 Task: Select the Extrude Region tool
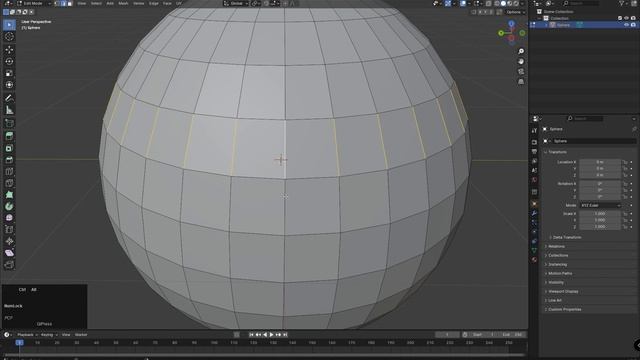(9, 136)
